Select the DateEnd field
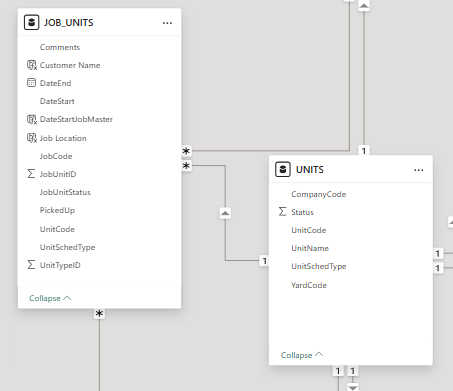The width and height of the screenshot is (453, 391). [55, 83]
